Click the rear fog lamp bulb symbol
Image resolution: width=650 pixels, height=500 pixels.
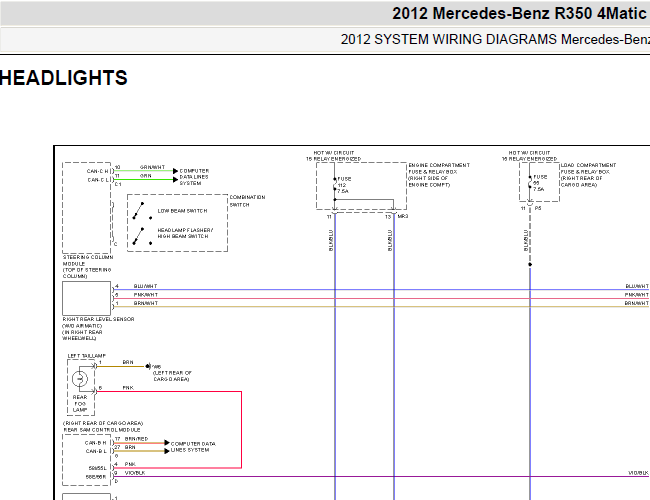[x=80, y=379]
